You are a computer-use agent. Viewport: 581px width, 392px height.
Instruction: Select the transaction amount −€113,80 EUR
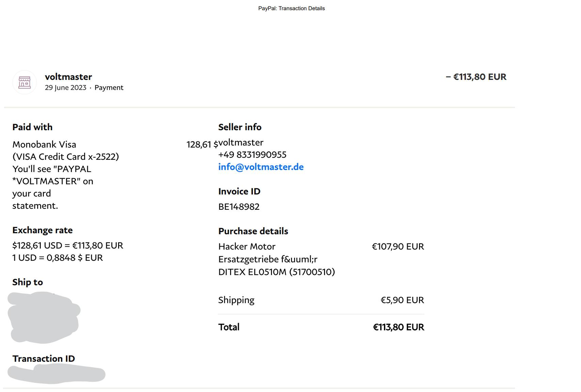click(x=476, y=77)
